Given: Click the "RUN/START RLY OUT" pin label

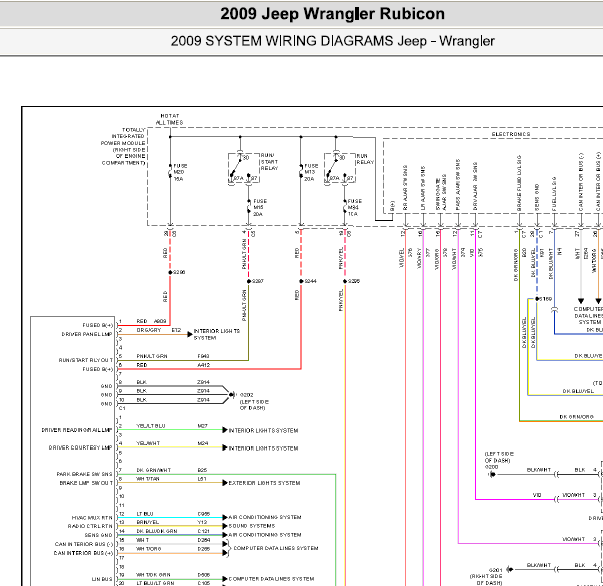Looking at the screenshot, I should coord(86,360).
